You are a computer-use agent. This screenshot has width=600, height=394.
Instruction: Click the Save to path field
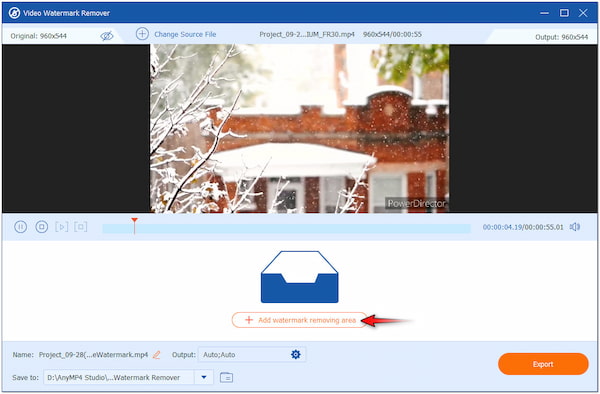pyautogui.click(x=119, y=378)
